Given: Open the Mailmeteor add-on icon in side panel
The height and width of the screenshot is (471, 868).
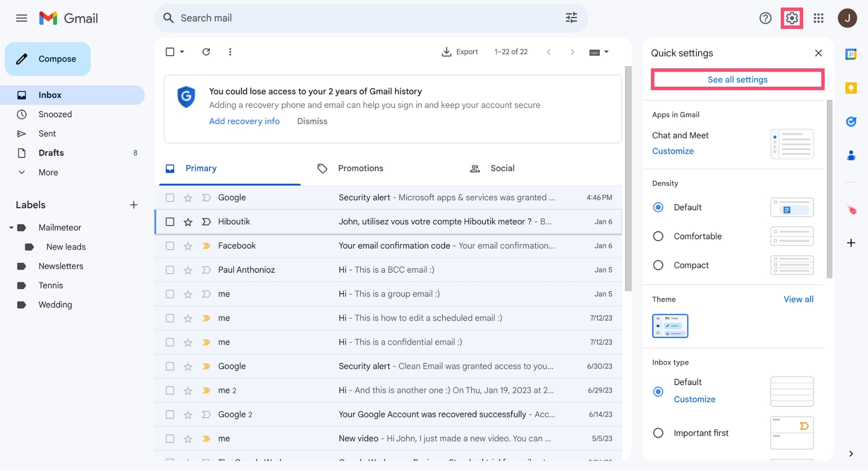Looking at the screenshot, I should click(851, 209).
